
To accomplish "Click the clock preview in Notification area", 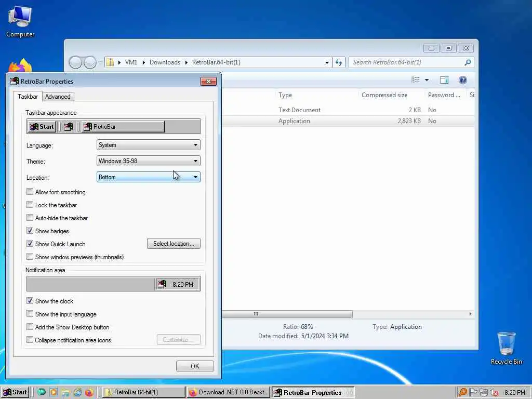I will (182, 284).
